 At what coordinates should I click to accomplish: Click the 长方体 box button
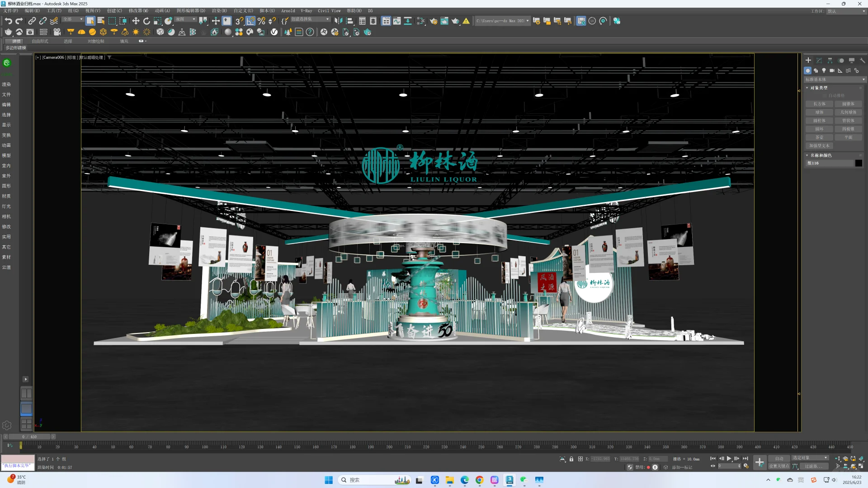(x=819, y=104)
